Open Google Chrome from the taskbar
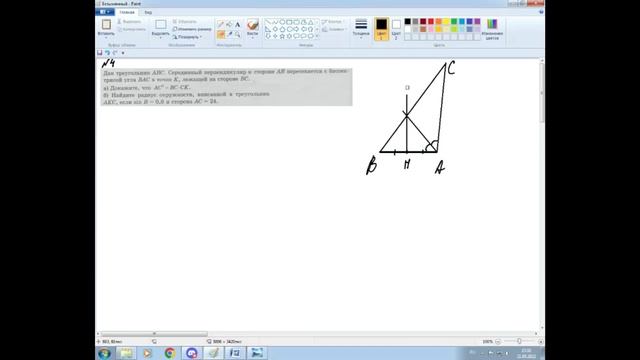 pos(170,353)
